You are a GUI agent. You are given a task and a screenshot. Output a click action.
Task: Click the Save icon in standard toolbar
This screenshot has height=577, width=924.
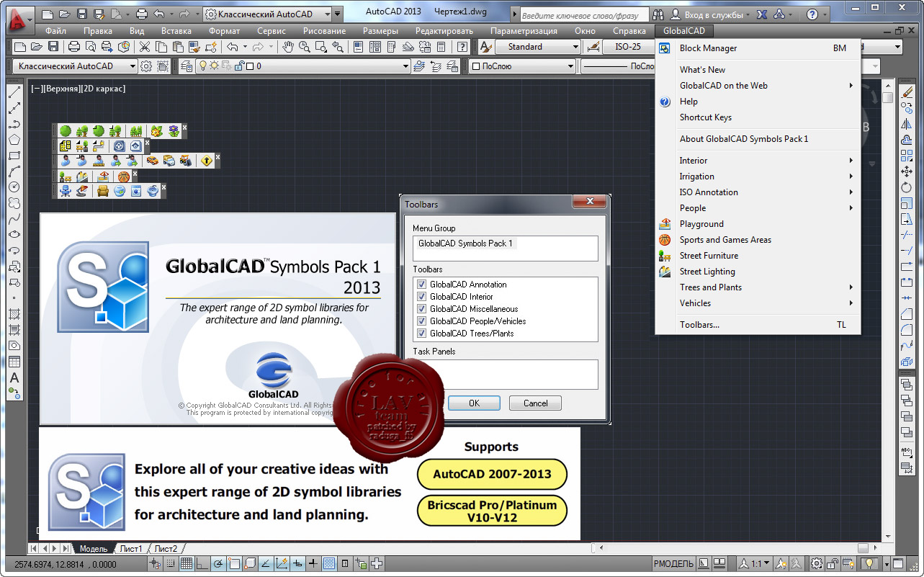(53, 47)
